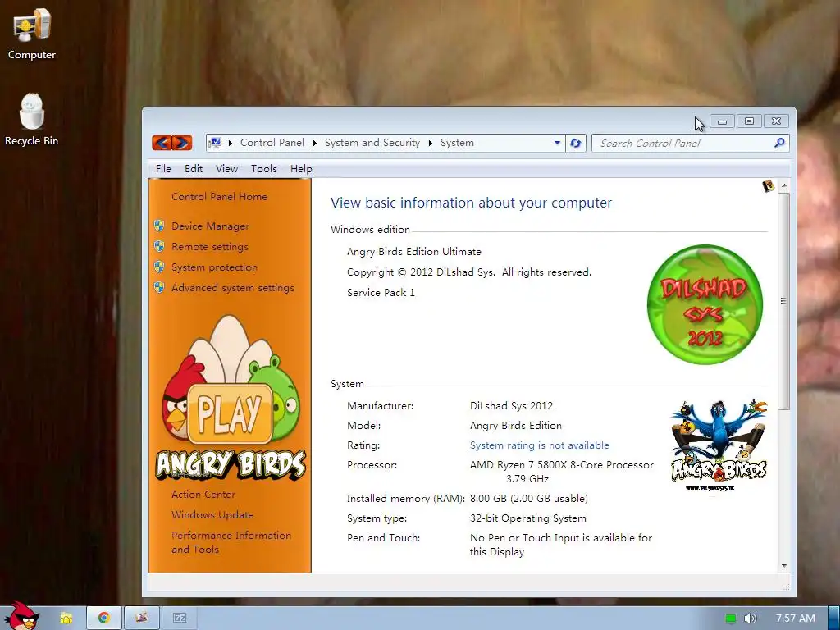840x630 pixels.
Task: Open the volume speaker tray icon
Action: coord(750,619)
